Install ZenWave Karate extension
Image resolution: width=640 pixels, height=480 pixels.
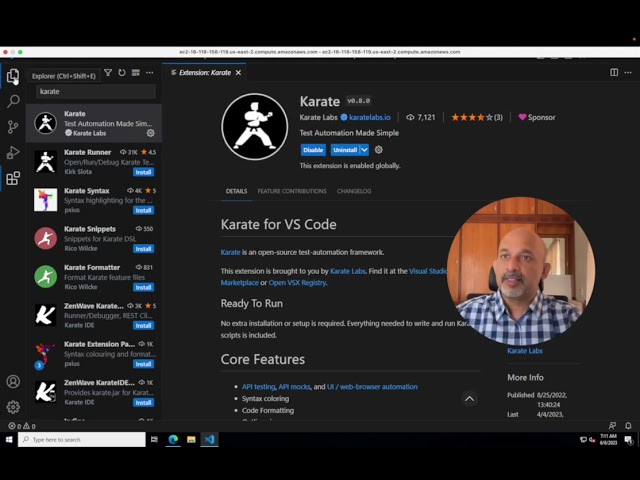click(x=143, y=326)
